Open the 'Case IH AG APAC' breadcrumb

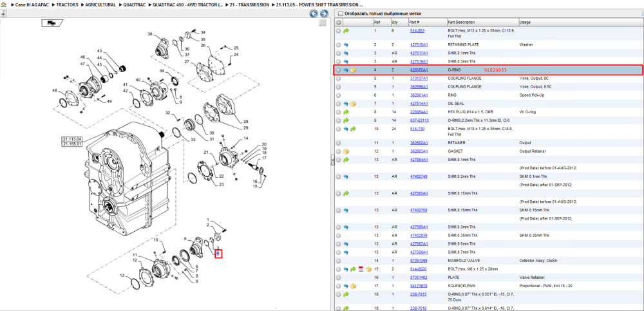point(32,5)
